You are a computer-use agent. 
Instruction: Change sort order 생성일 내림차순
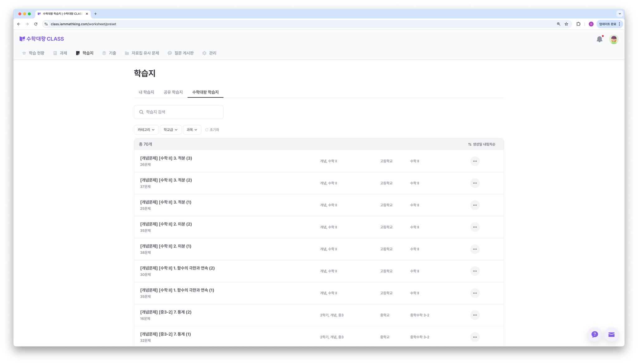coord(482,144)
